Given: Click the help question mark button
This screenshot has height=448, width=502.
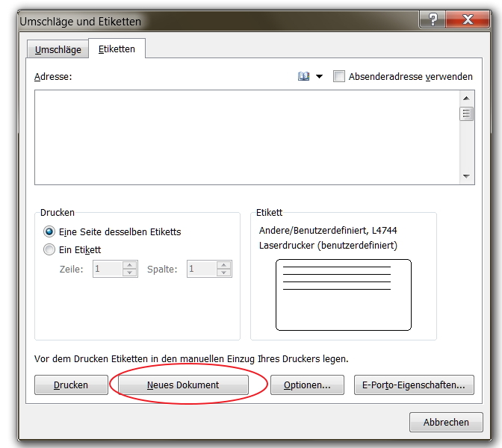Looking at the screenshot, I should coord(433,19).
